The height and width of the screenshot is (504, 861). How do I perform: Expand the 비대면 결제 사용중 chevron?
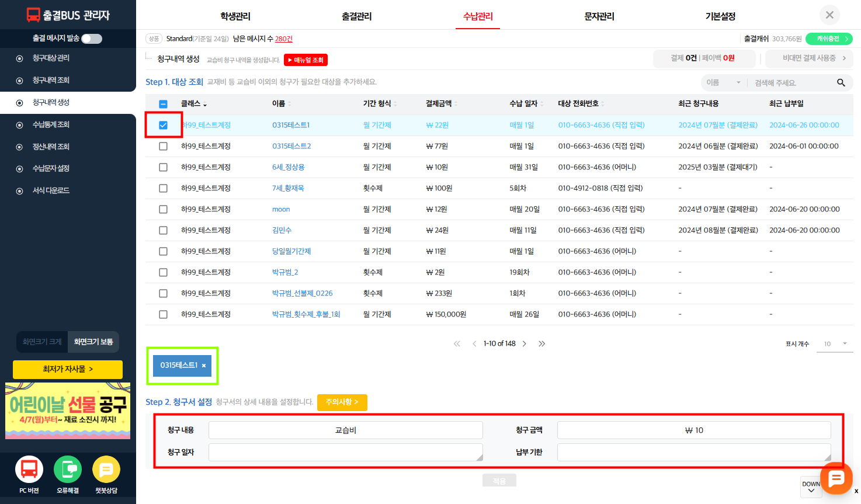844,58
